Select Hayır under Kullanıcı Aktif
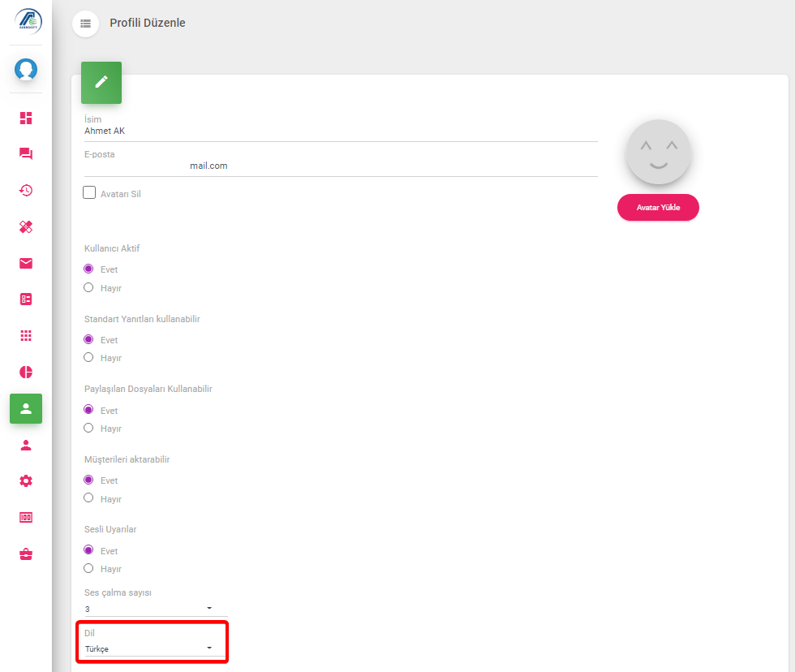 pos(88,287)
